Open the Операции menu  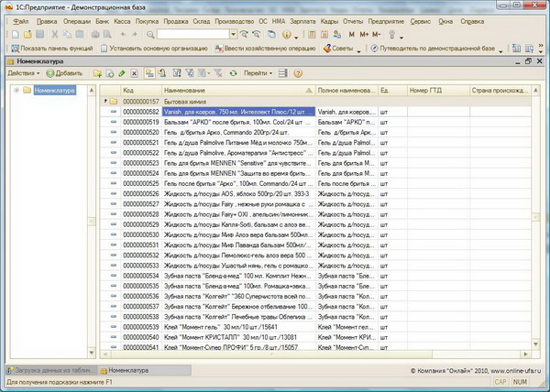[77, 21]
